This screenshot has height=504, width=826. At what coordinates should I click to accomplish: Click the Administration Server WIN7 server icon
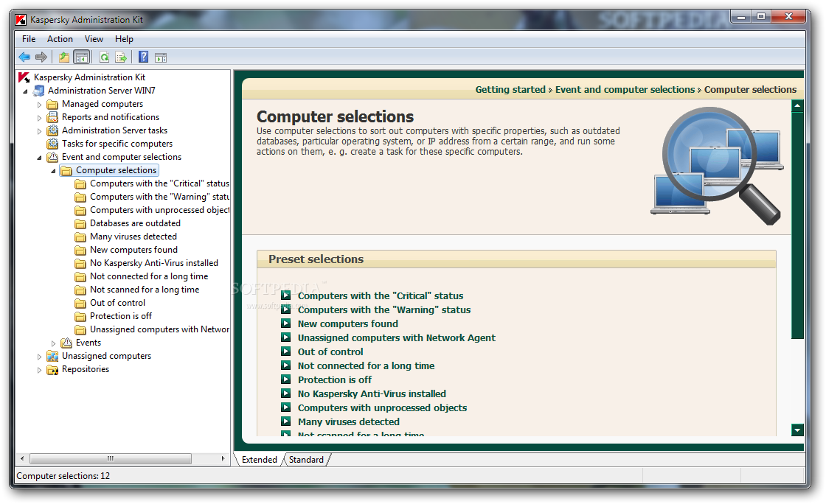click(x=38, y=91)
